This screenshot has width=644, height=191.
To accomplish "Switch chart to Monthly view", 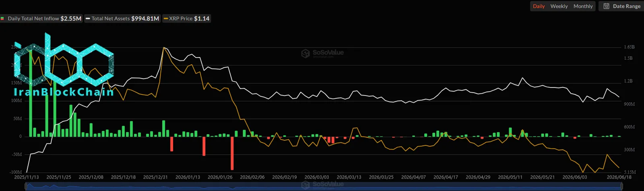I will click(x=583, y=6).
